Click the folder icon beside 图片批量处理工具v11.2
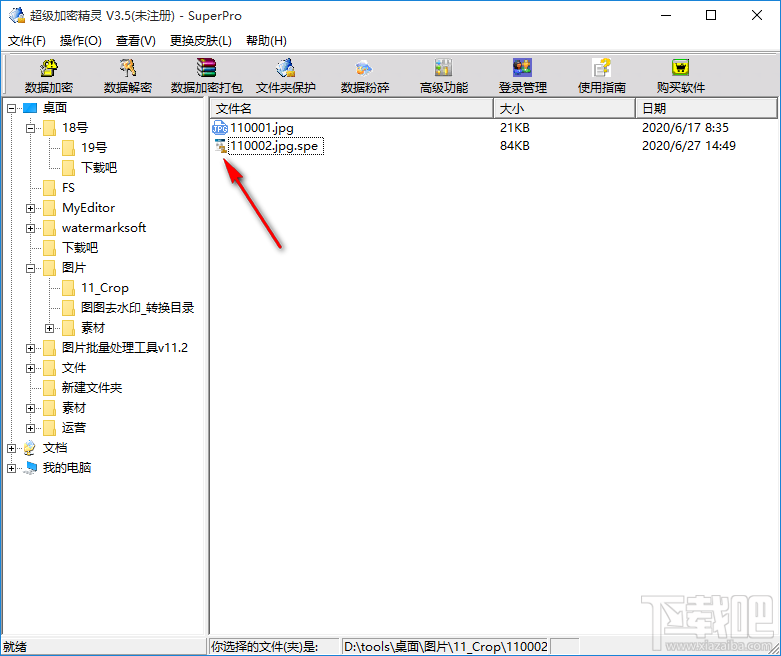This screenshot has height=656, width=781. point(49,348)
